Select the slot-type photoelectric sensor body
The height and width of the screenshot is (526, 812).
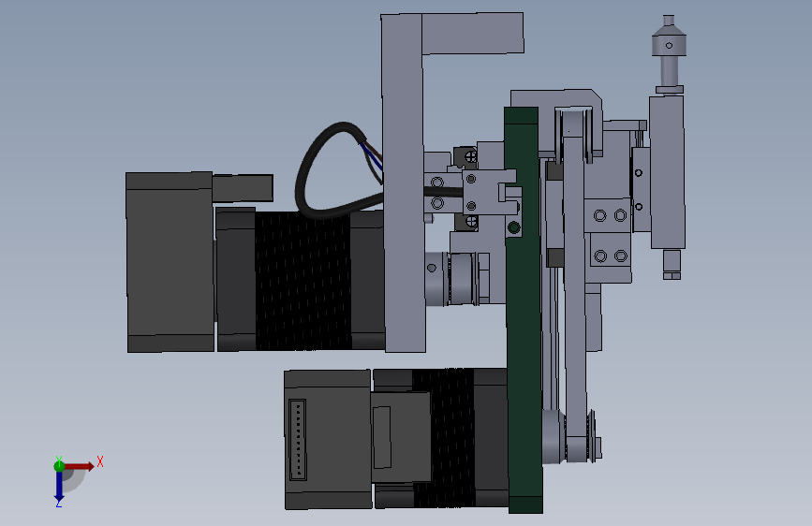[489, 192]
